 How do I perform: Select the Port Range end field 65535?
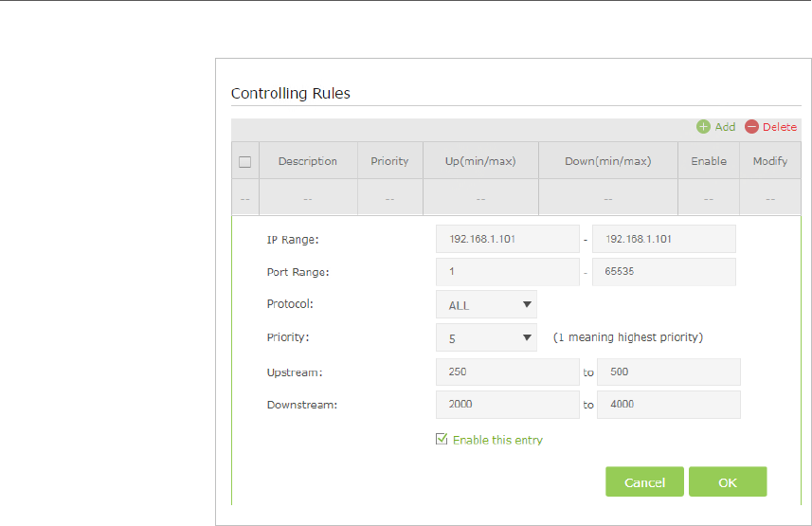[663, 272]
